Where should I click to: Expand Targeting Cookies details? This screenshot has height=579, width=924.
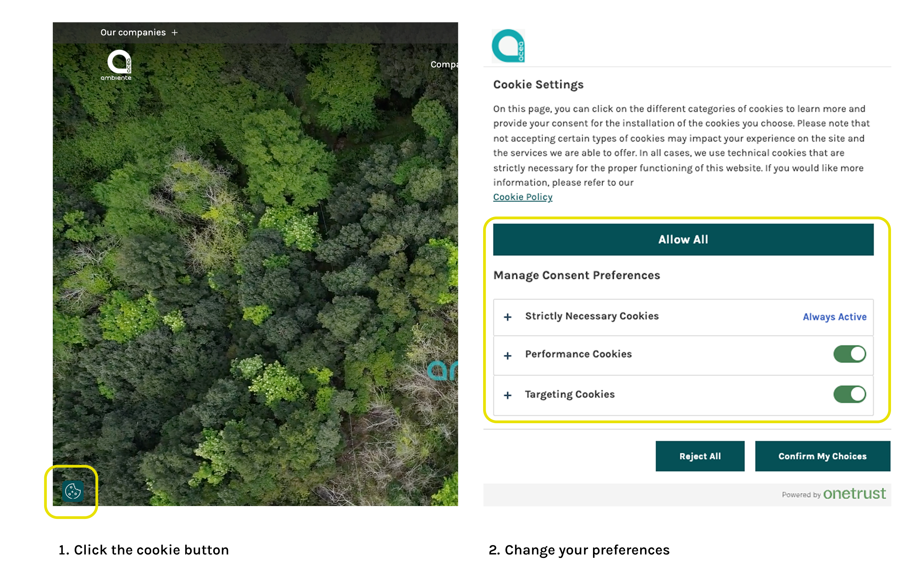pyautogui.click(x=508, y=395)
